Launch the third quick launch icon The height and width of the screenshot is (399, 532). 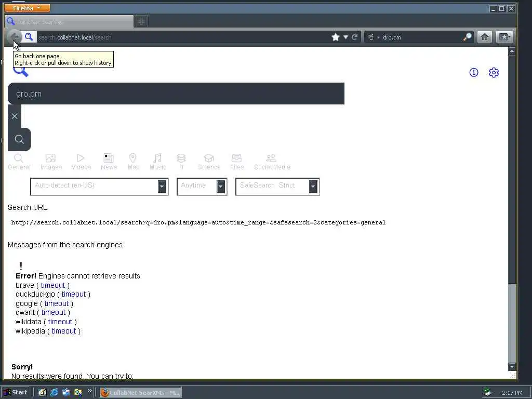[66, 393]
